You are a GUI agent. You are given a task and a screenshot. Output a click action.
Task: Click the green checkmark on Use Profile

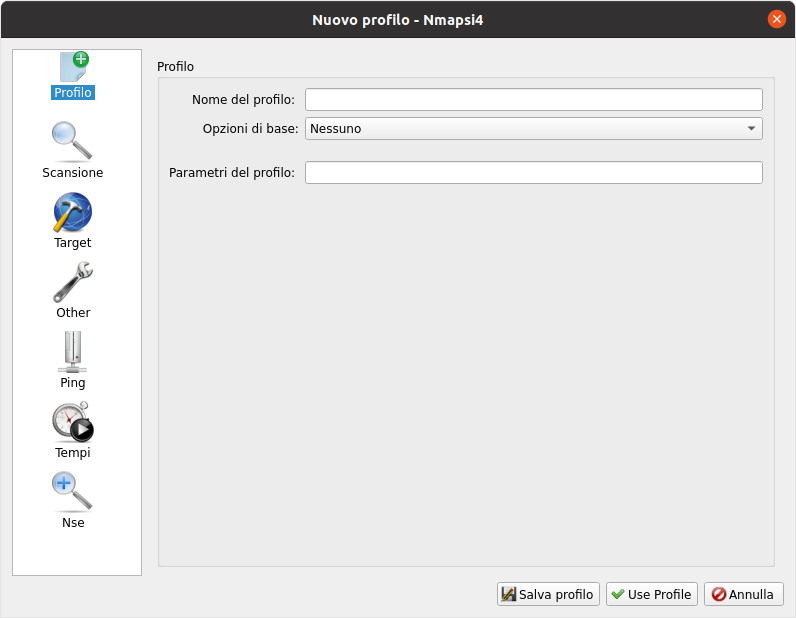pos(618,594)
